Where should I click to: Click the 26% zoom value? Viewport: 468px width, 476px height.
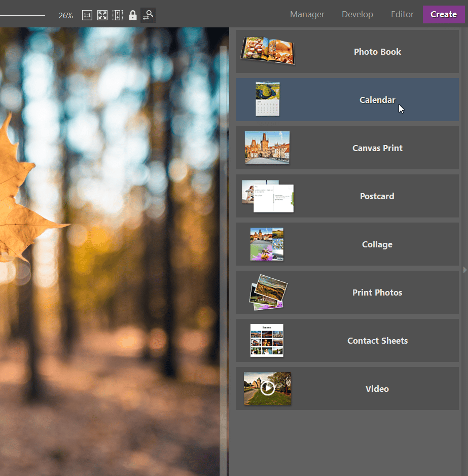tap(66, 16)
